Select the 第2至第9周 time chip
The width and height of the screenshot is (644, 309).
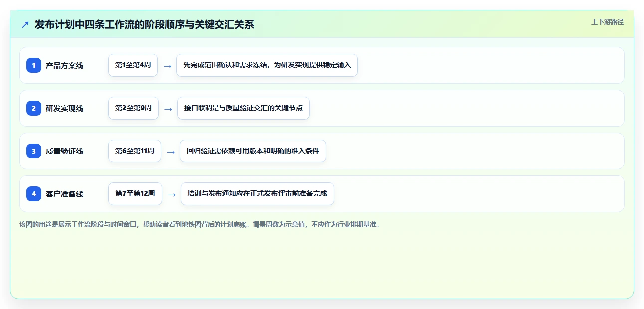pyautogui.click(x=133, y=108)
